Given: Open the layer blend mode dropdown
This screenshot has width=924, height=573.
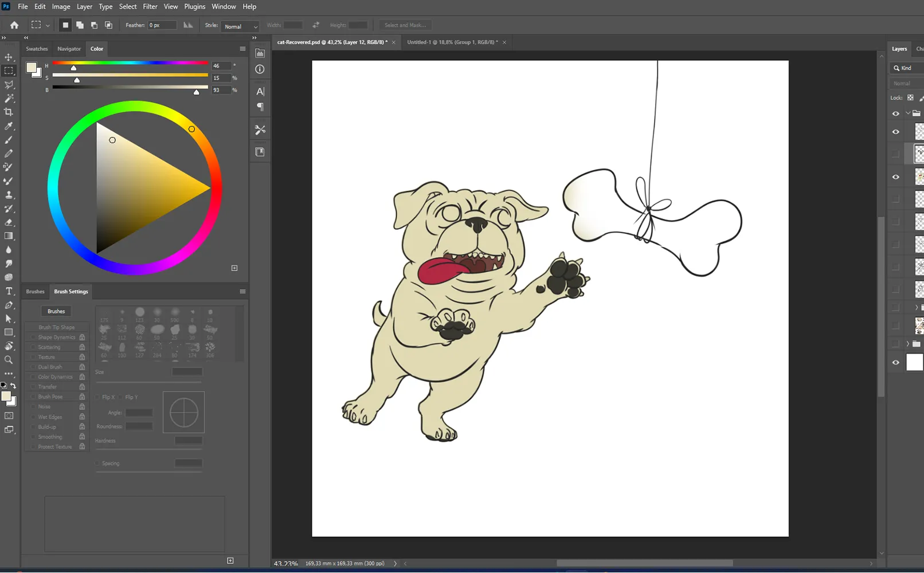Looking at the screenshot, I should coord(906,83).
